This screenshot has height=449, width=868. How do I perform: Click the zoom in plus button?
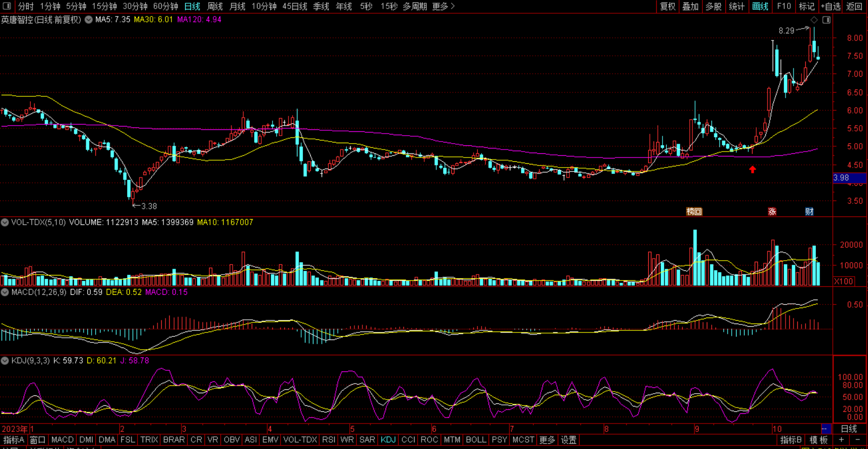click(841, 440)
